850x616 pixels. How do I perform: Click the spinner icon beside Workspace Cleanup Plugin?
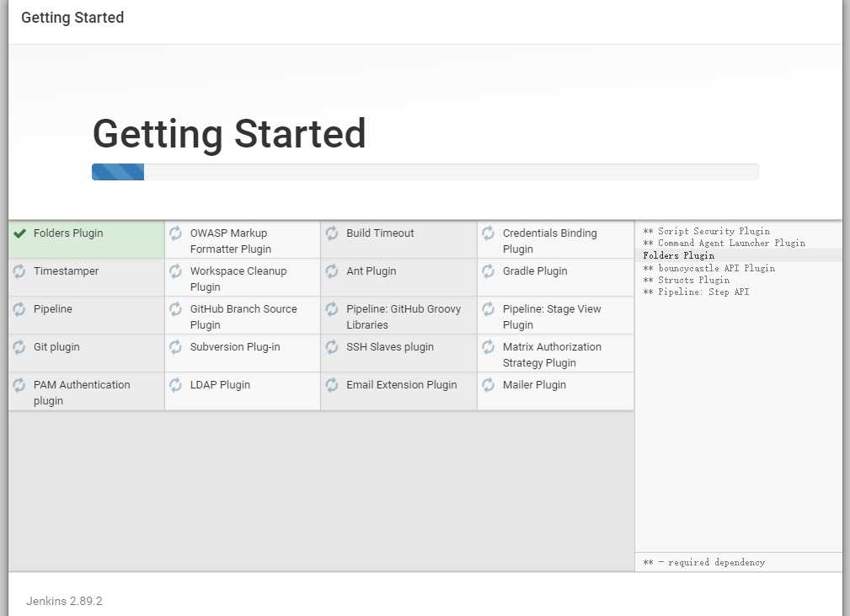(x=175, y=271)
